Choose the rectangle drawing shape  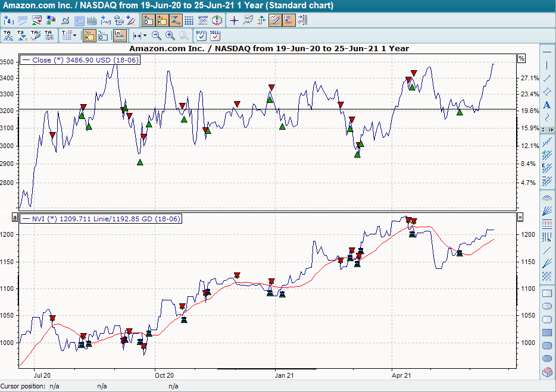coord(546,293)
